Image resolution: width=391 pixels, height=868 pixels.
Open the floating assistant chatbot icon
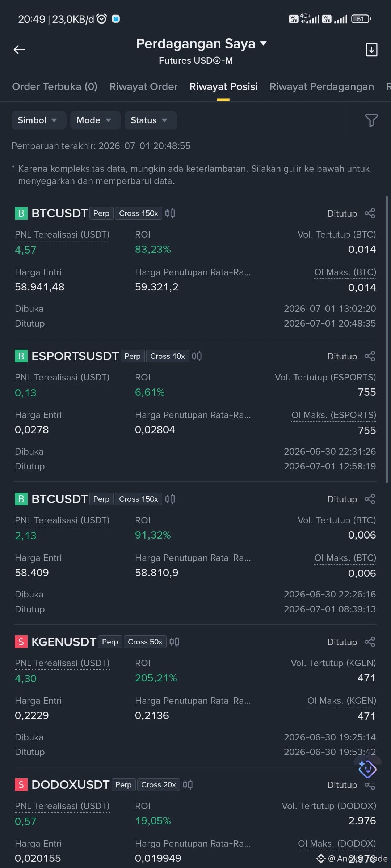[x=367, y=769]
